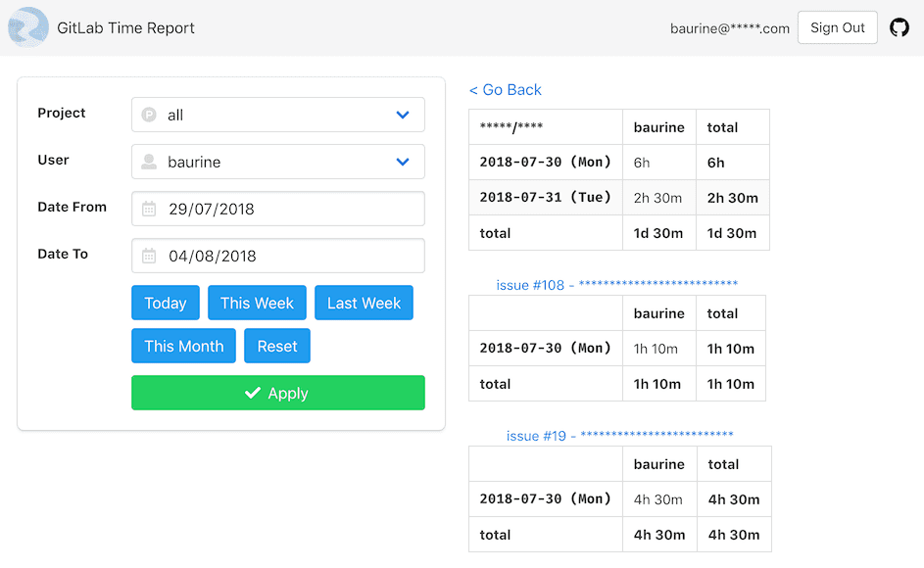Expand the Project dropdown chevron
Viewport: 924px width, 568px height.
pyautogui.click(x=403, y=115)
